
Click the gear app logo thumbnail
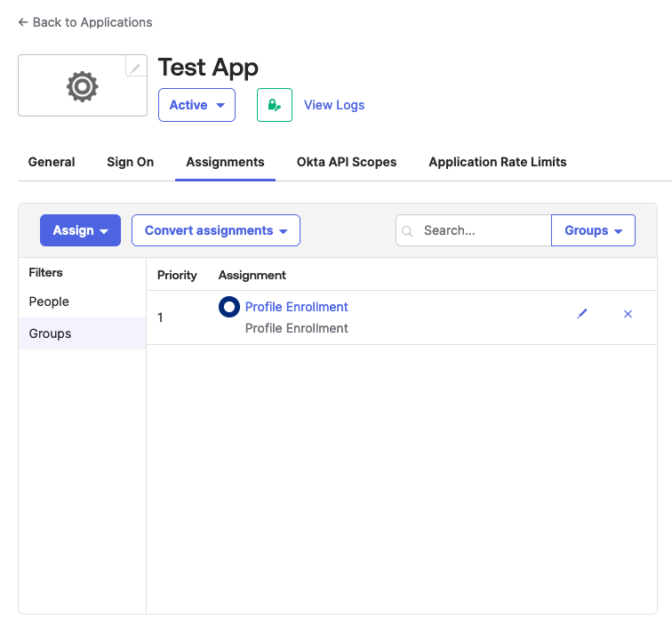(83, 85)
